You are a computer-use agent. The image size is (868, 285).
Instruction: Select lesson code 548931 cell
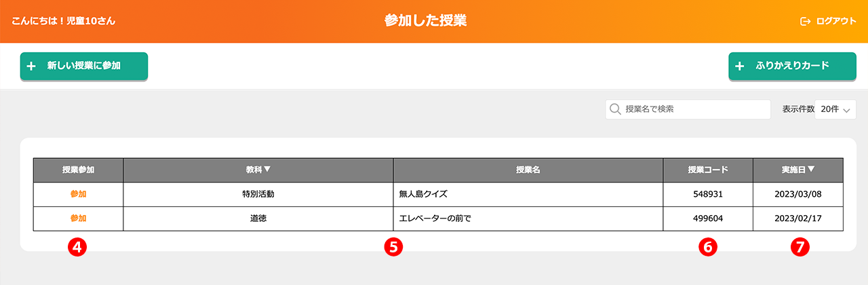coord(707,194)
